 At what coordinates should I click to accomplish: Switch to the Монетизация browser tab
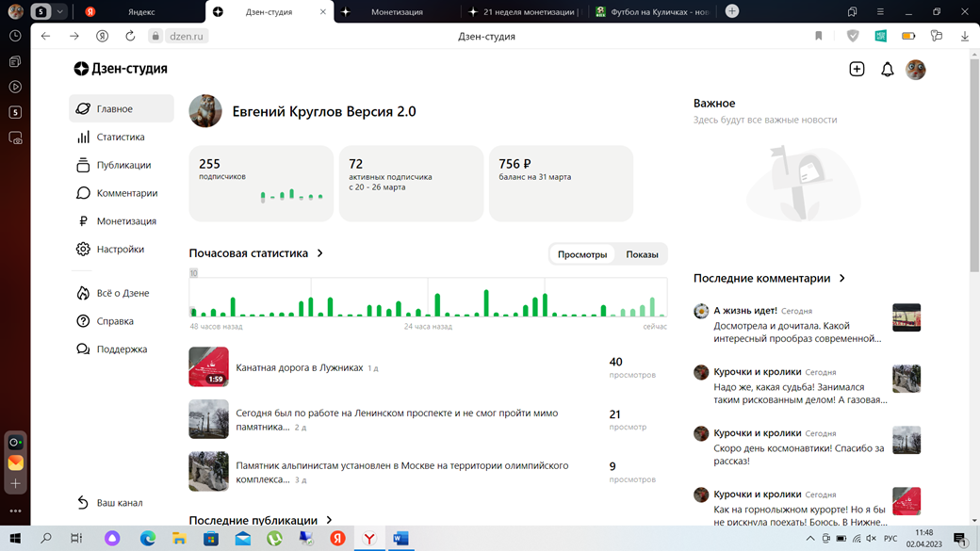point(397,12)
